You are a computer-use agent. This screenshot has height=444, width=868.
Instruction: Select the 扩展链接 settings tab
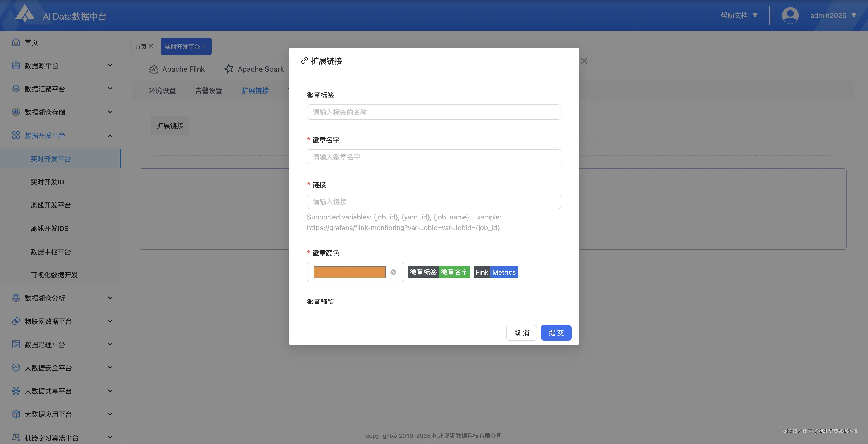pyautogui.click(x=255, y=91)
